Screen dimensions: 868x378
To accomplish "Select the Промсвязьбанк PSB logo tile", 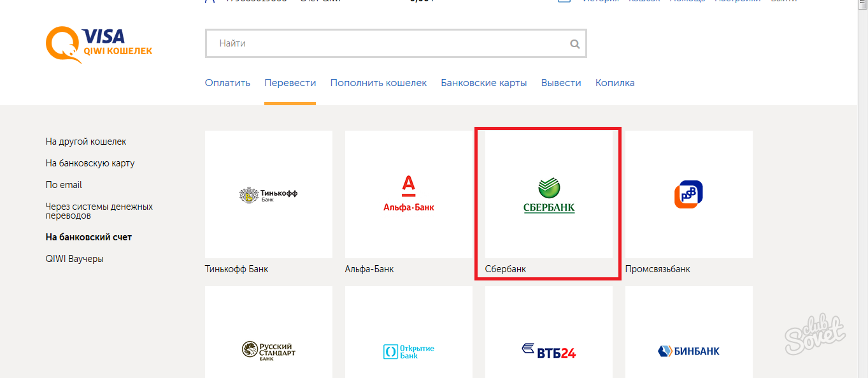I will click(x=689, y=194).
